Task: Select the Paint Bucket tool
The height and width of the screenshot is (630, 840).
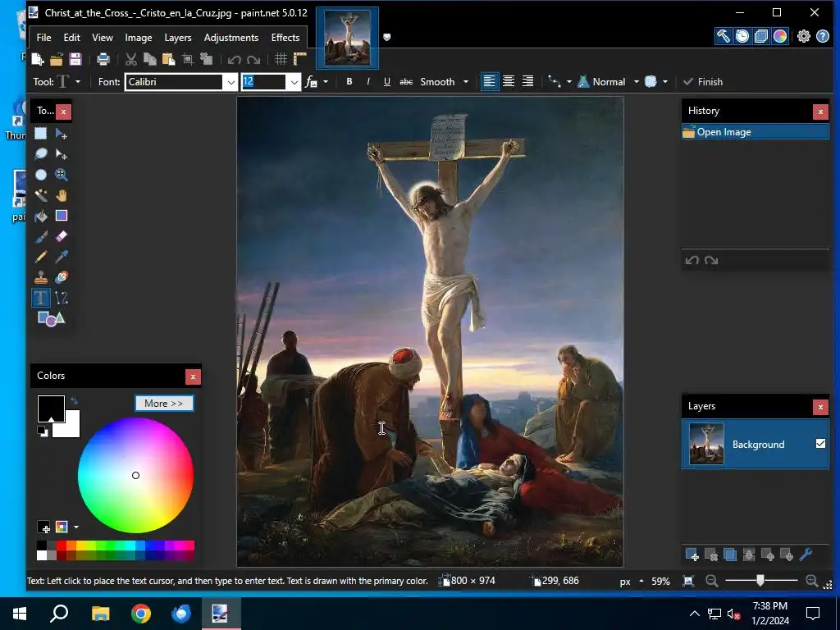Action: 41,216
